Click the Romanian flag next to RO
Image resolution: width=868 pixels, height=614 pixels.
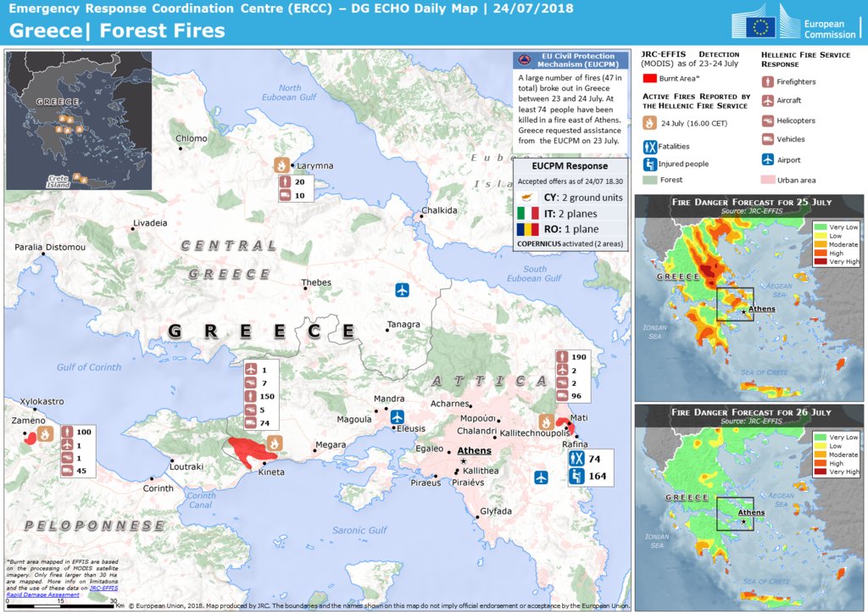[x=527, y=229]
